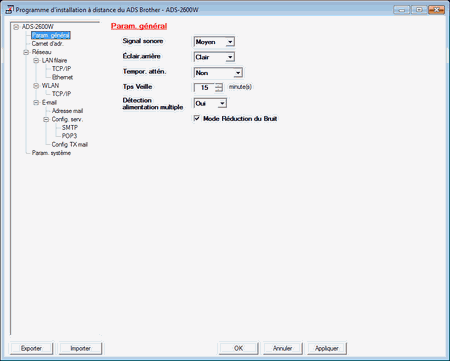Image resolution: width=450 pixels, height=361 pixels.
Task: Minimize the remote setup window
Action: pyautogui.click(x=402, y=10)
